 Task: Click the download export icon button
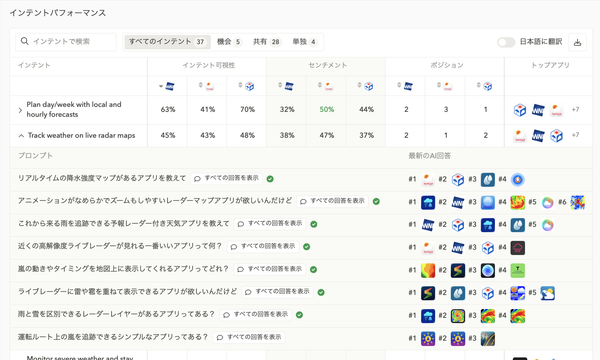(577, 42)
